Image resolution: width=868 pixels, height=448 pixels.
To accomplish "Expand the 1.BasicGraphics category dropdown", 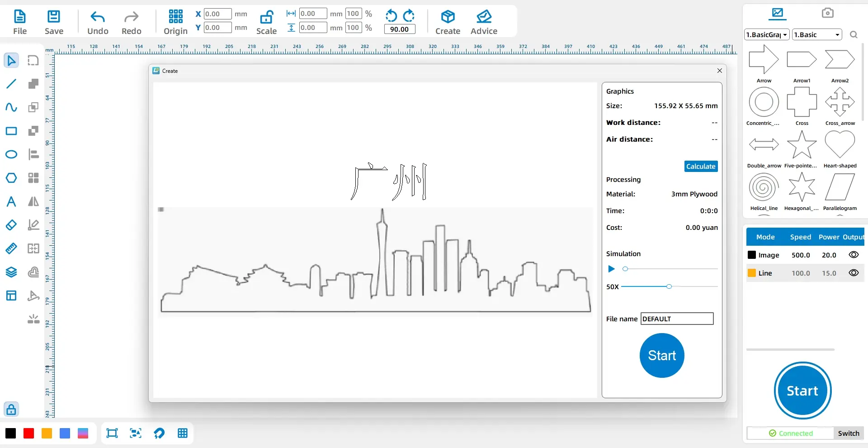I will point(767,35).
